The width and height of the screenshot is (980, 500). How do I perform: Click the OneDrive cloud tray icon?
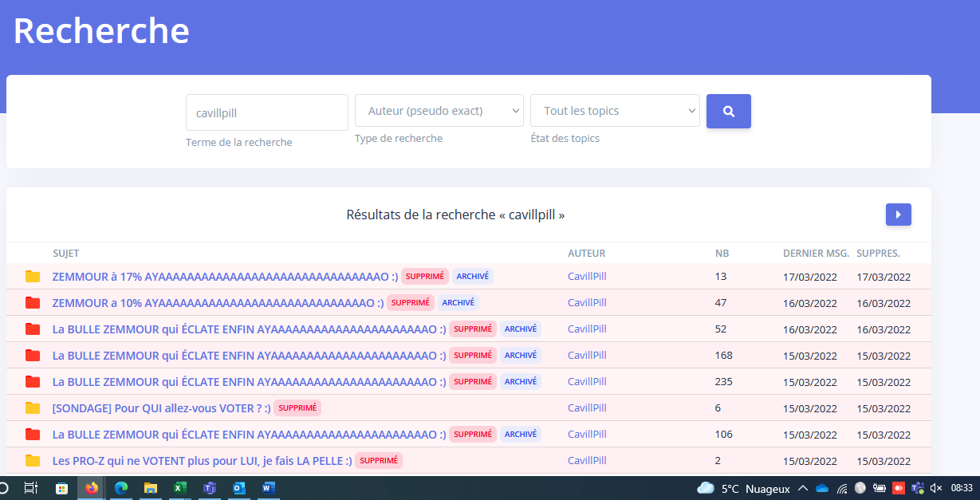[x=822, y=488]
